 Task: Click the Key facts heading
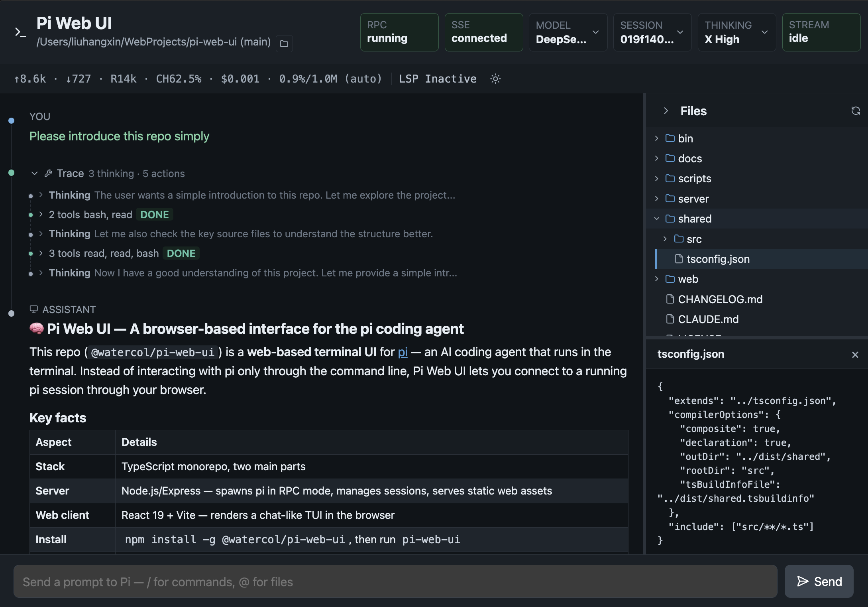pos(58,418)
